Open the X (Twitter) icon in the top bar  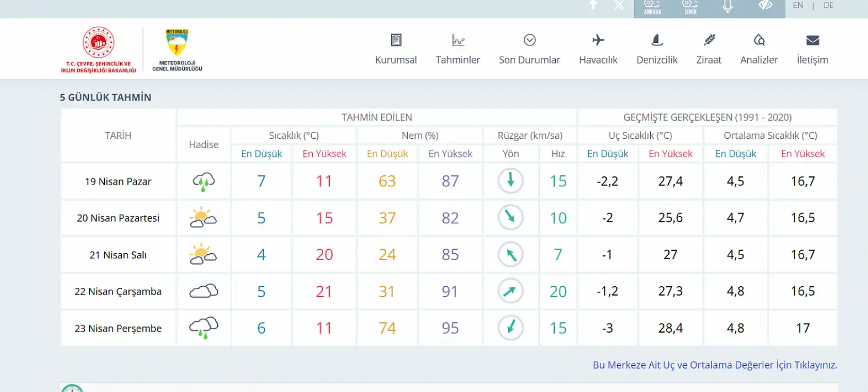[619, 5]
